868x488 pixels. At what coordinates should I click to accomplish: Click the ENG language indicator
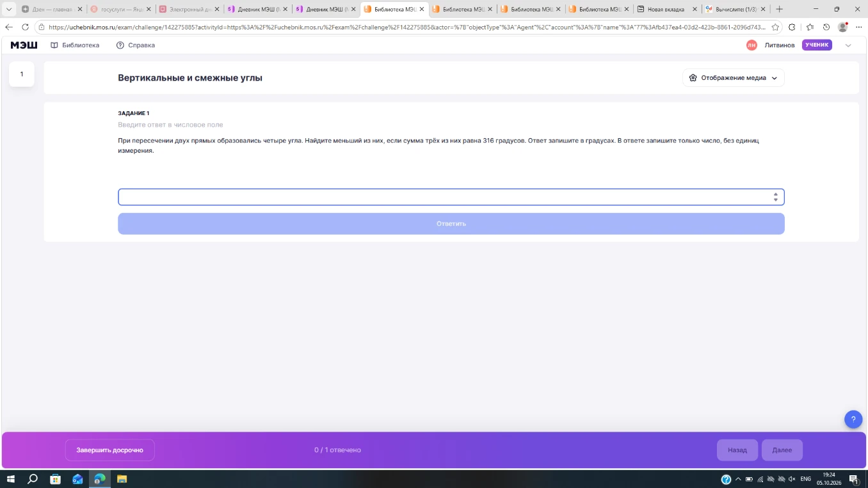click(x=806, y=479)
